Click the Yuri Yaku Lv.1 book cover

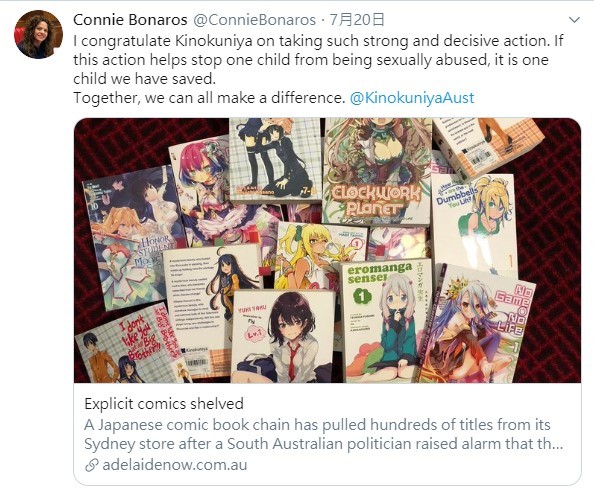[283, 336]
